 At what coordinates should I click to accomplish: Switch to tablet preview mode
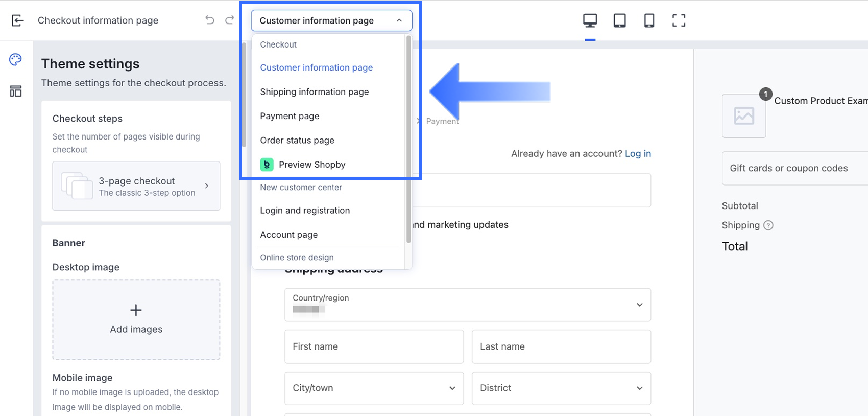(619, 20)
